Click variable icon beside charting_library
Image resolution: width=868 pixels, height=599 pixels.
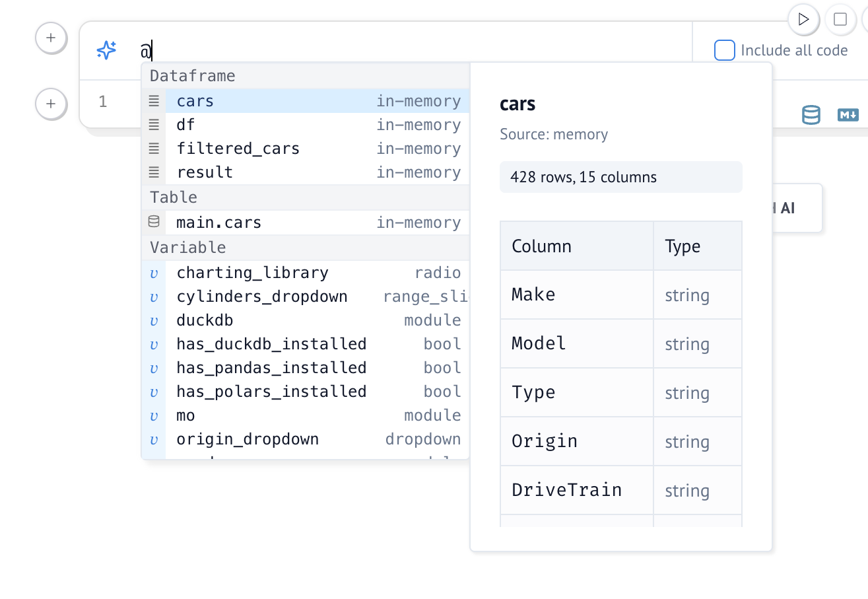[154, 273]
